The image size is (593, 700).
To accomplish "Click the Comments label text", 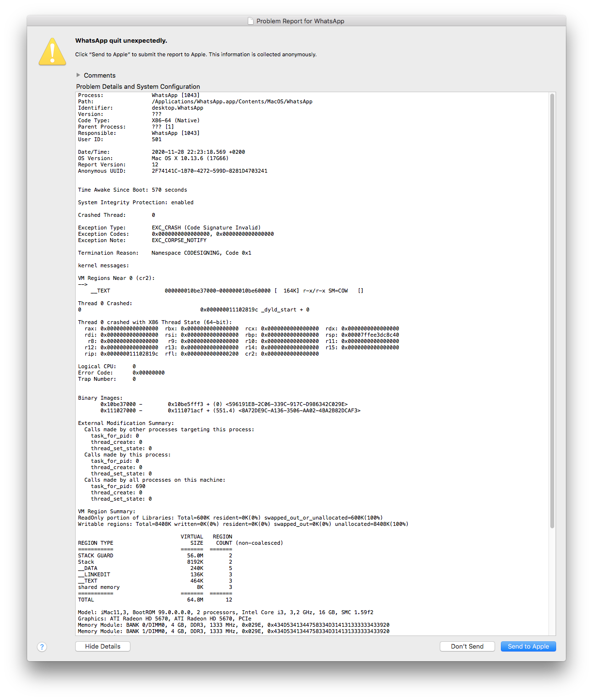I will point(99,76).
